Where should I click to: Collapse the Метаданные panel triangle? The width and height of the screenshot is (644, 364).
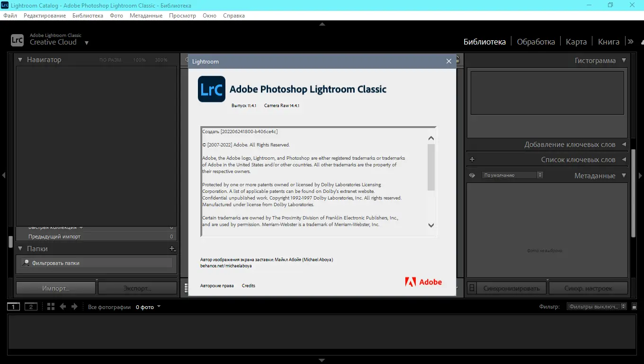[624, 176]
